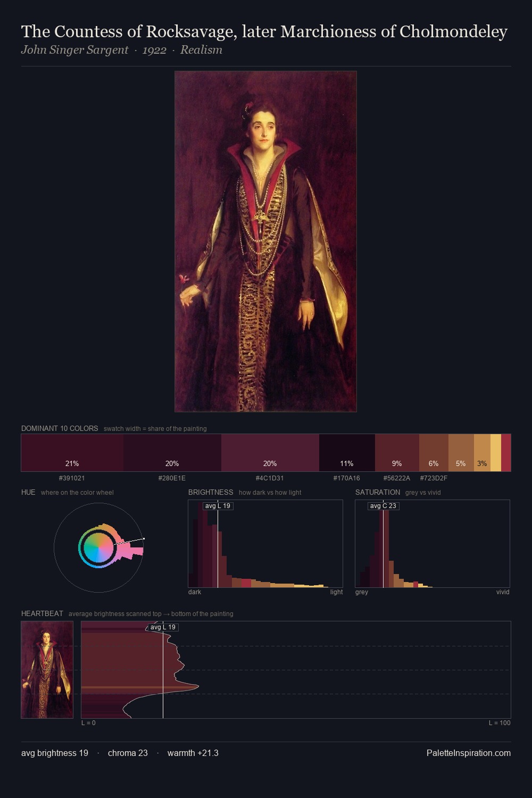Image resolution: width=532 pixels, height=798 pixels.
Task: Click the hue color wheel center
Action: pos(98,547)
